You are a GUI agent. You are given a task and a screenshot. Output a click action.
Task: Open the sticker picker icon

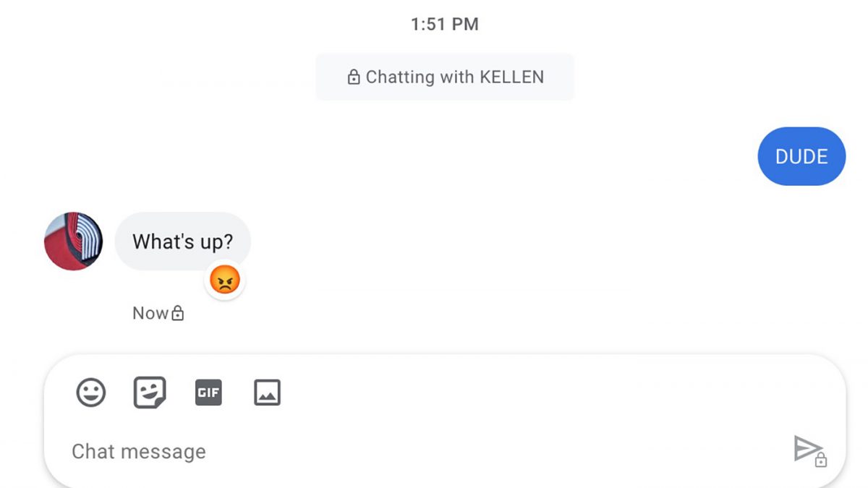coord(150,393)
